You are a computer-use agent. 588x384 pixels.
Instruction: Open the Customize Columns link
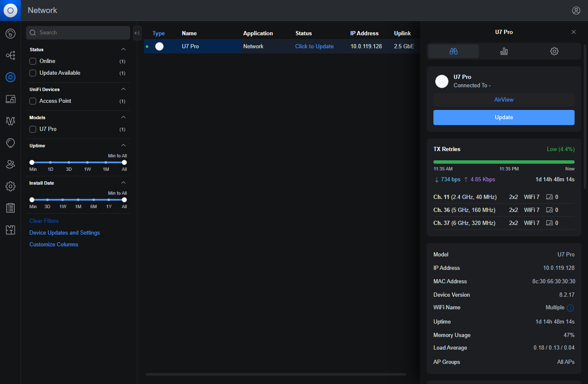(x=54, y=245)
